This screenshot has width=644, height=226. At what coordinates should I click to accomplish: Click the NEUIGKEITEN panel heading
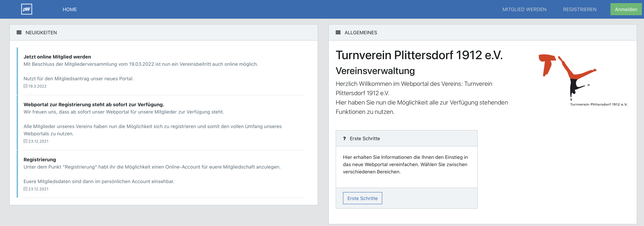pos(41,33)
